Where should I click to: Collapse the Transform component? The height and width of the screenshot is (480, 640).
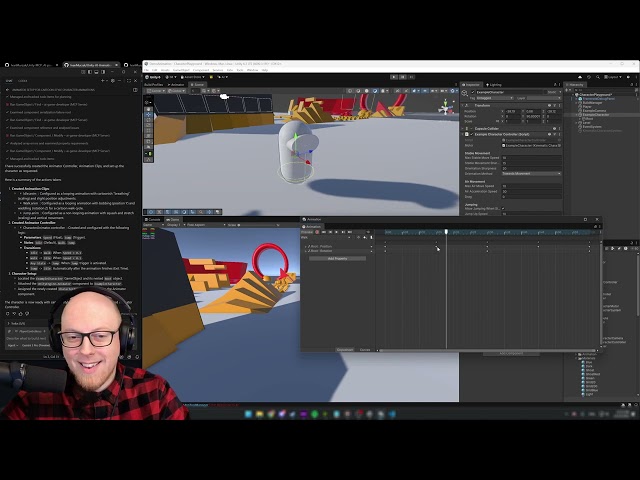463,105
